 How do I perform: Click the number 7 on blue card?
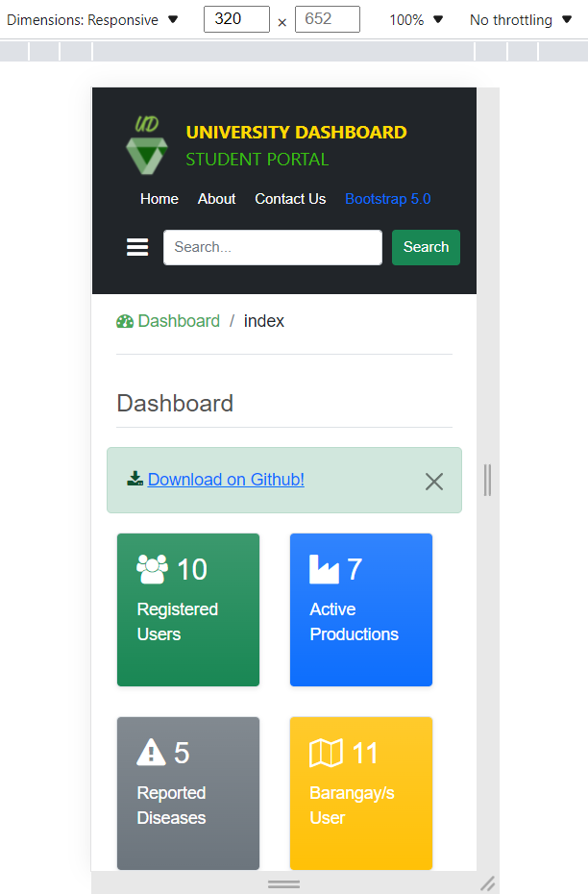tap(355, 569)
